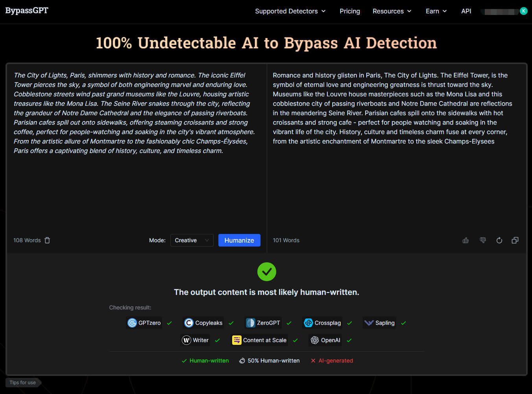Viewport: 532px width, 394px height.
Task: Click the thumbs down feedback icon
Action: point(482,240)
